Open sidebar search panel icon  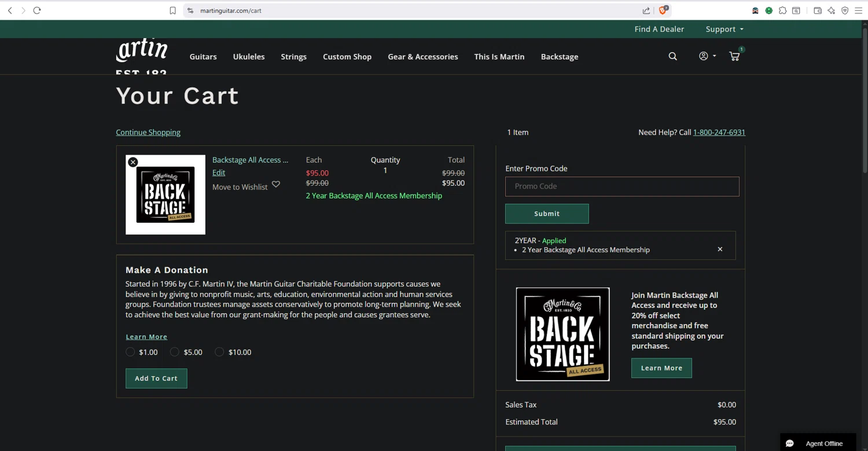click(796, 10)
